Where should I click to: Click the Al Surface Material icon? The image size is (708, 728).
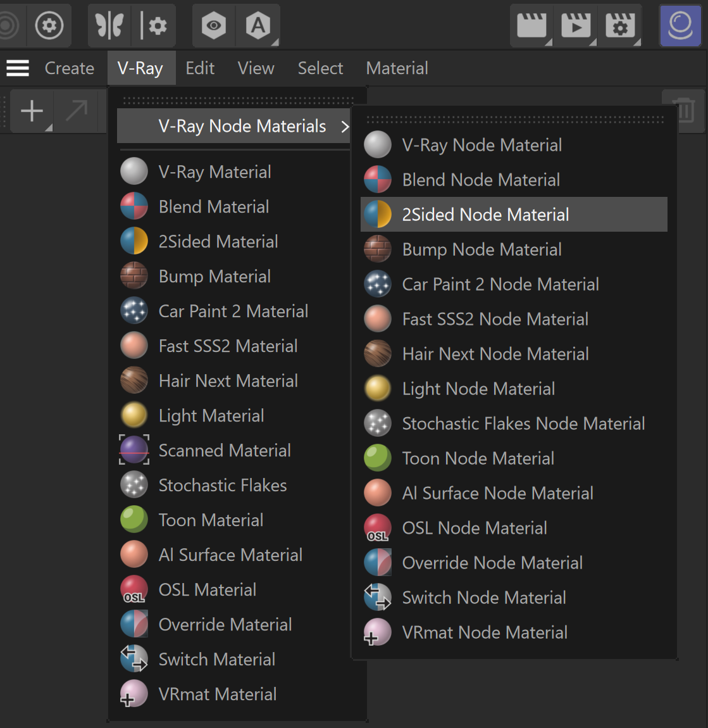coord(134,555)
